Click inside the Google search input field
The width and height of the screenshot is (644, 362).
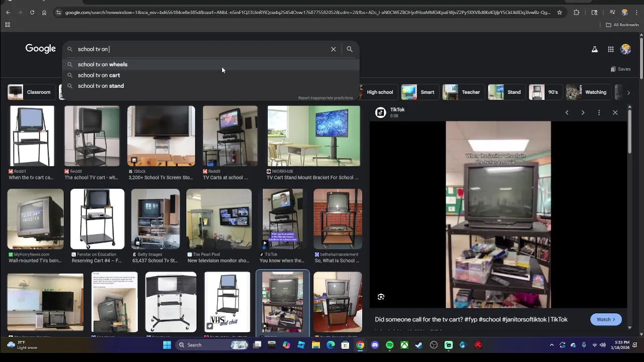coord(201,49)
